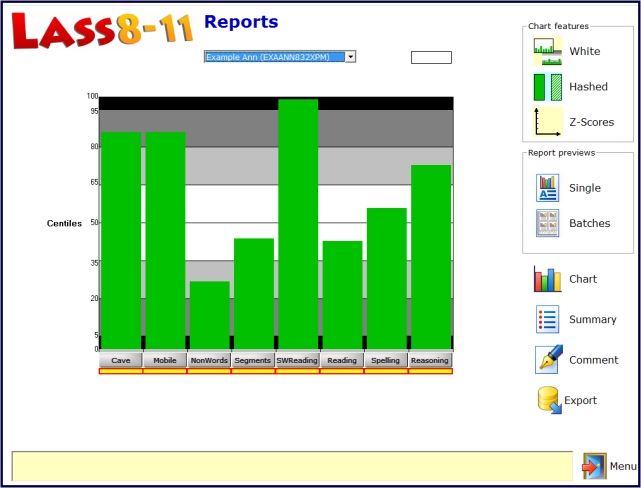This screenshot has width=641, height=488.
Task: Click the green SWReading bar in chart
Action: [298, 224]
